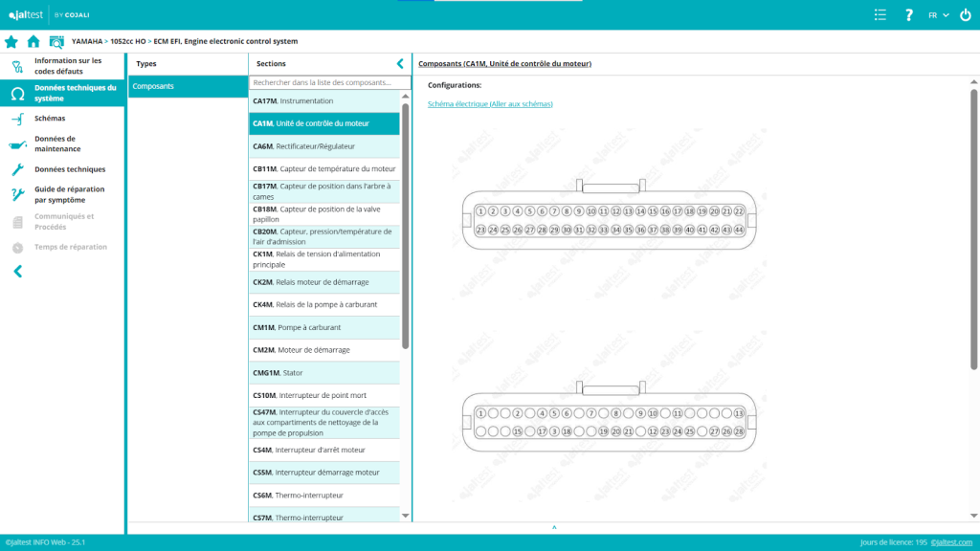Click Schéma électrique (Aller aux schémas) link
The width and height of the screenshot is (980, 551).
point(490,103)
